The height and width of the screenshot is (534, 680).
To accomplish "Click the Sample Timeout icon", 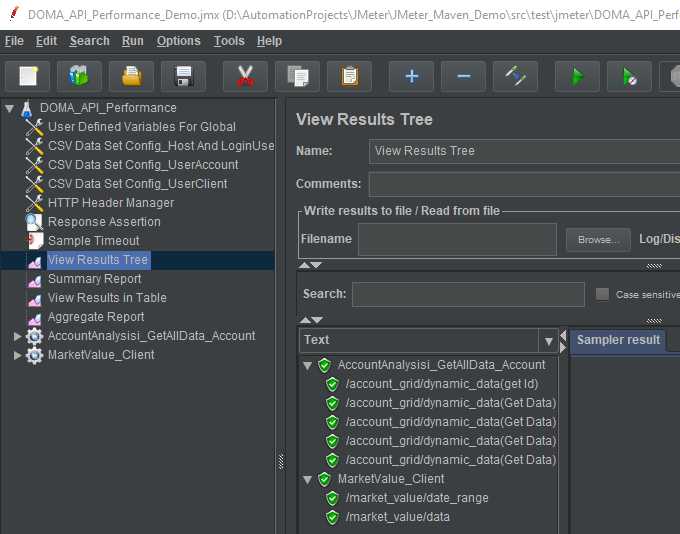I will click(x=35, y=241).
